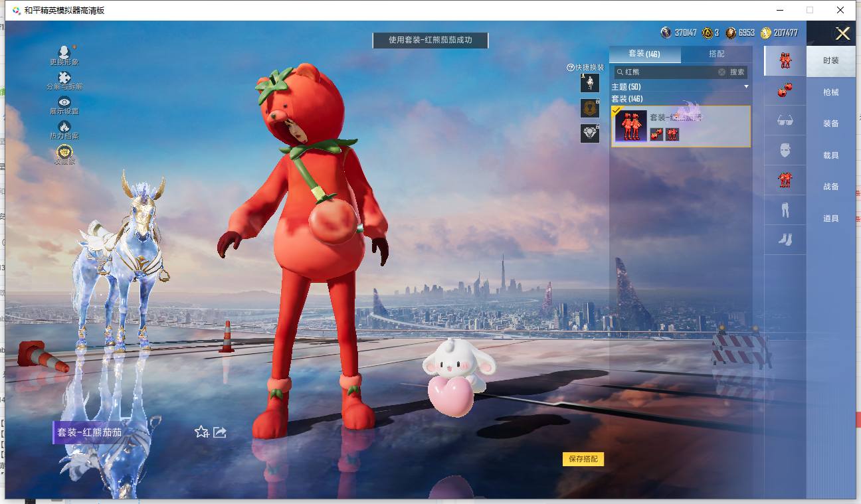Share the outfit via the share arrow icon
The image size is (861, 504).
[x=220, y=432]
